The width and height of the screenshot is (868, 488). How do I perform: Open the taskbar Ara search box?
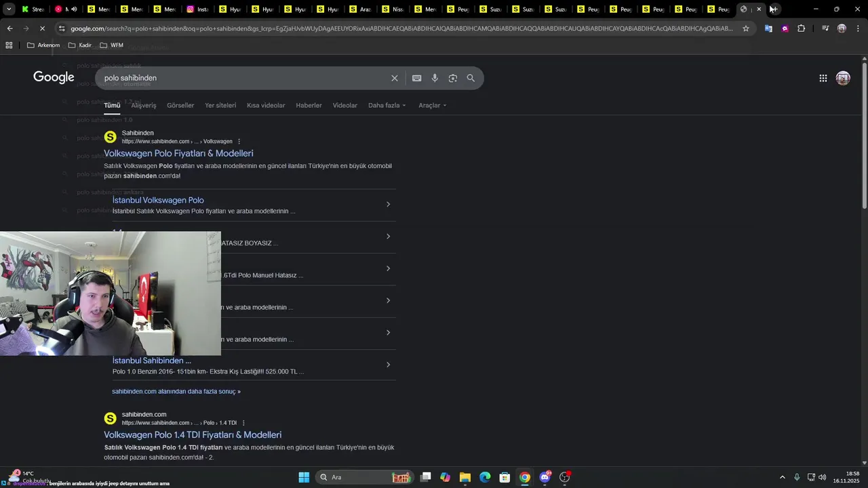click(364, 477)
